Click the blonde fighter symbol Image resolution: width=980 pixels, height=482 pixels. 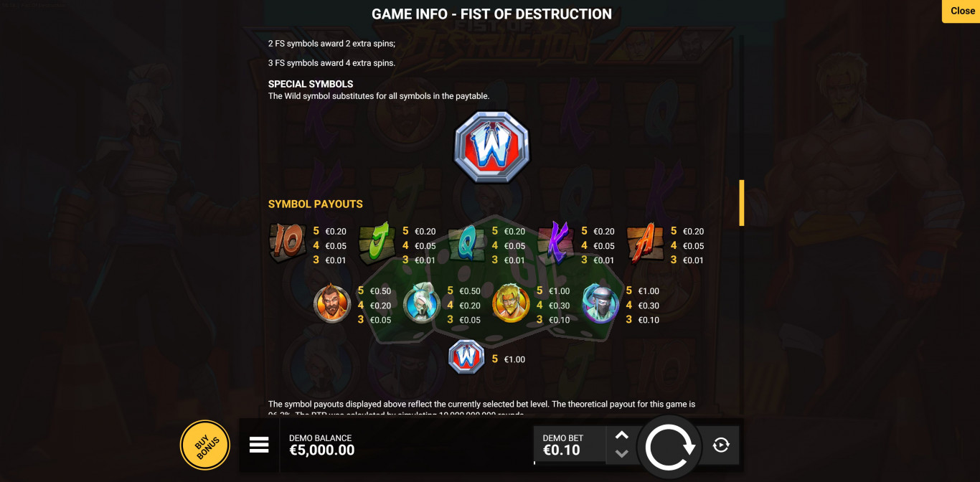point(511,303)
